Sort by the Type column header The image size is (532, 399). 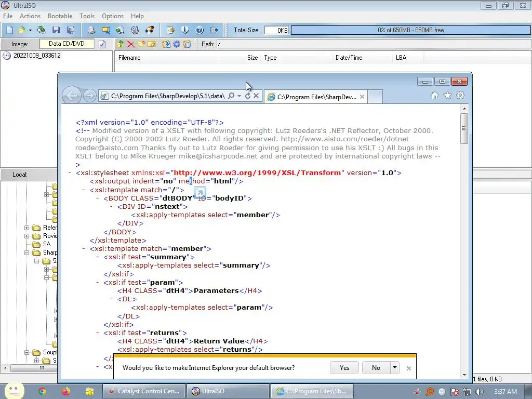pos(292,58)
